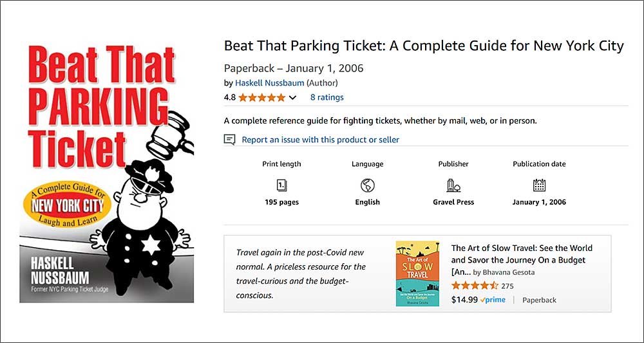Click the $14.99 price

coord(464,300)
